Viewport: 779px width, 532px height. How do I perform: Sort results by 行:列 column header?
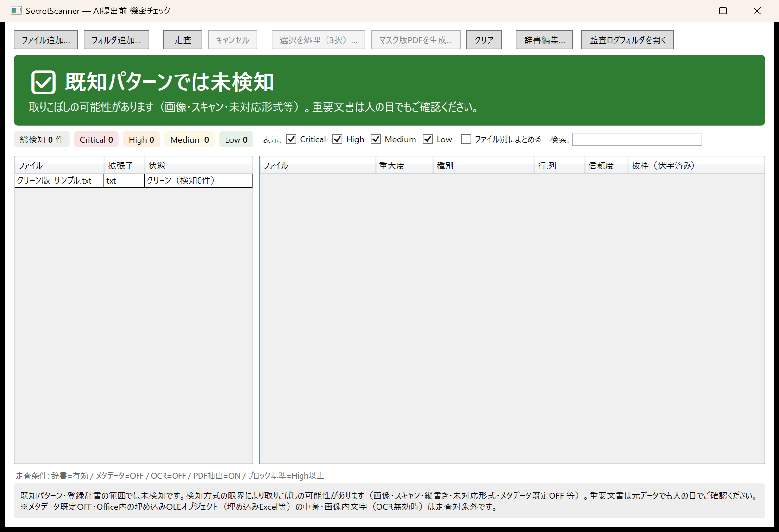[x=560, y=165]
